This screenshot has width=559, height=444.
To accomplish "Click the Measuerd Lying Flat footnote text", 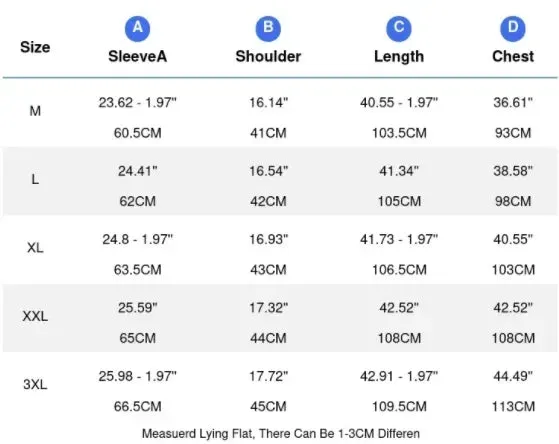I will click(281, 434).
